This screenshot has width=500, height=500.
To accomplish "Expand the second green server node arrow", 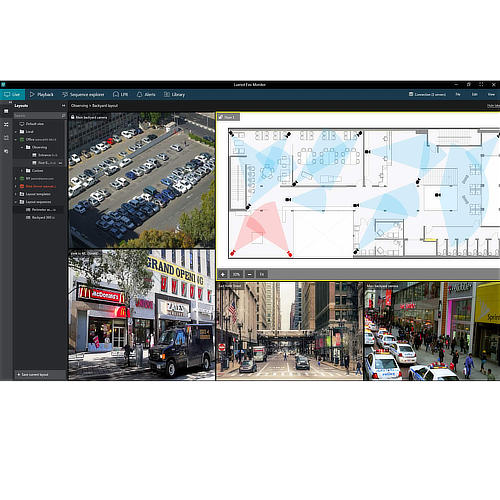I will click(x=16, y=178).
